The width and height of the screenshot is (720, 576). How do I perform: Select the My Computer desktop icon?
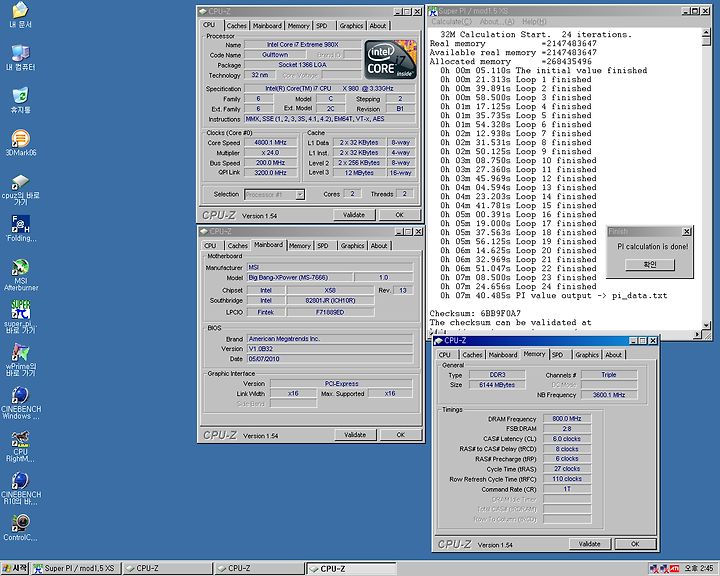[x=21, y=57]
